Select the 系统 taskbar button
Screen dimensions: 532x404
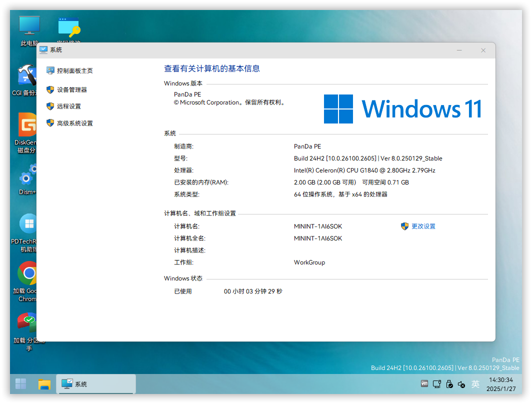(96, 384)
